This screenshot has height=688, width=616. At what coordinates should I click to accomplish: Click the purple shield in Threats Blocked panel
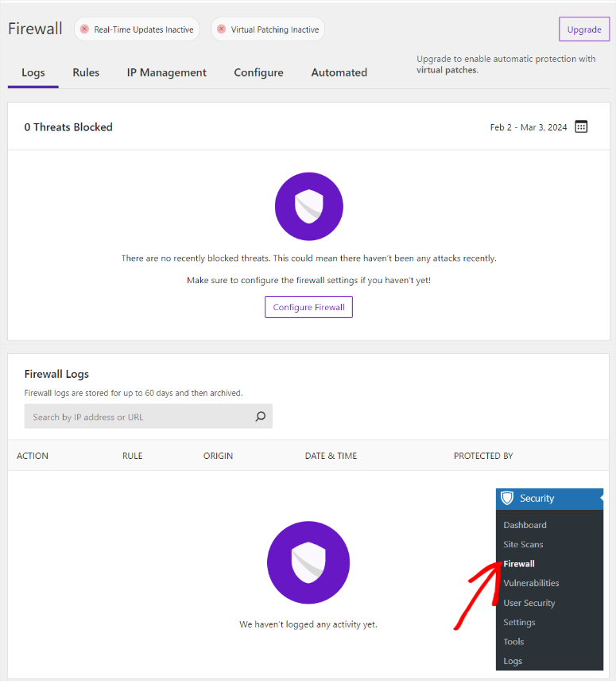308,206
